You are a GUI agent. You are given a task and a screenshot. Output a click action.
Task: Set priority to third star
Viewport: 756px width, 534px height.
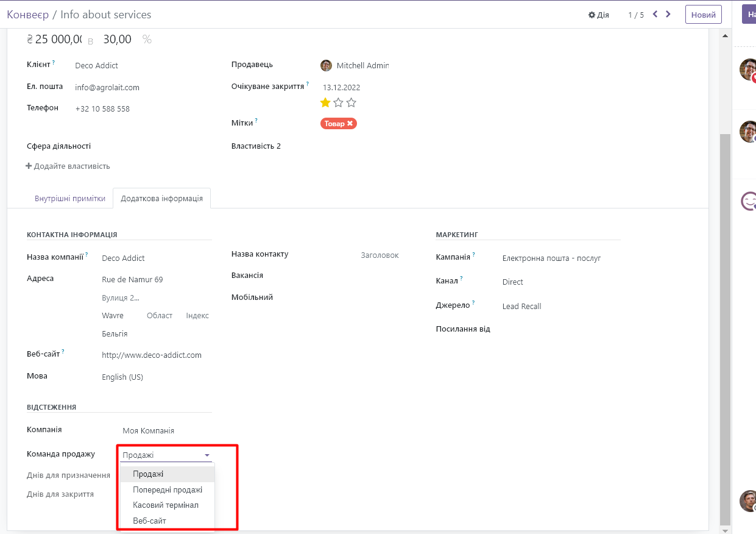pyautogui.click(x=351, y=102)
